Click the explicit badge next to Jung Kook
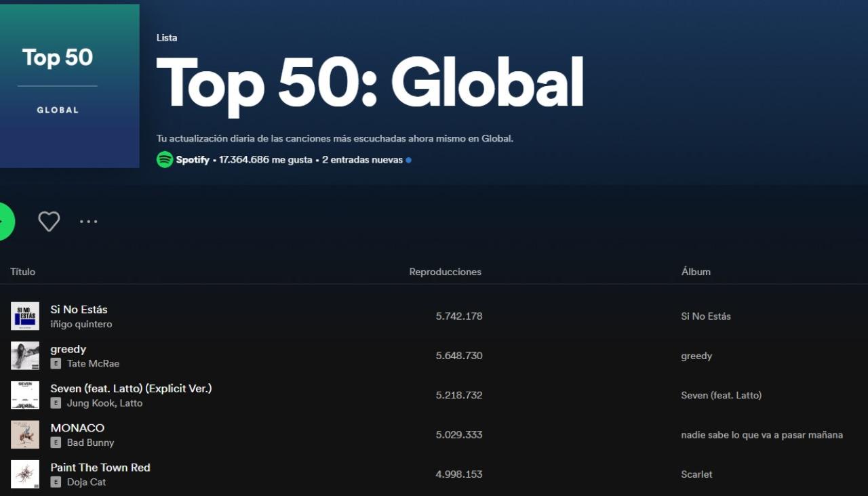The width and height of the screenshot is (868, 496). click(x=55, y=403)
